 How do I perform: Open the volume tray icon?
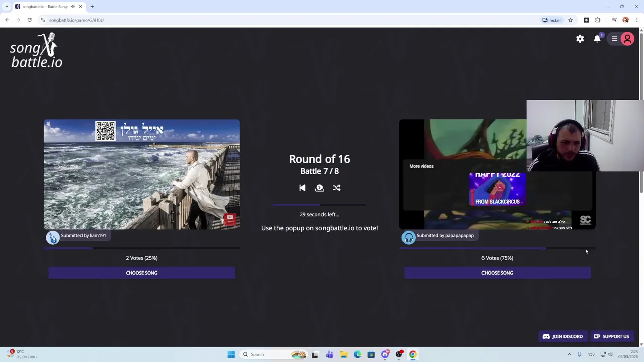[611, 354]
